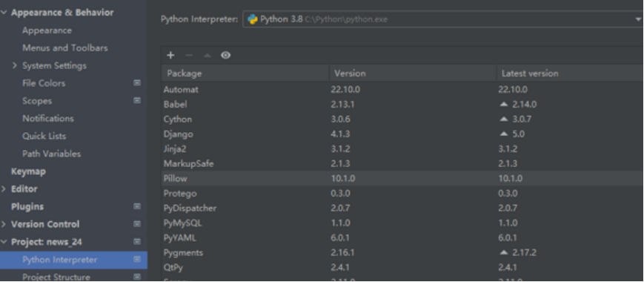Image resolution: width=644 pixels, height=282 pixels.
Task: Open Scopes settings page
Action: point(37,101)
